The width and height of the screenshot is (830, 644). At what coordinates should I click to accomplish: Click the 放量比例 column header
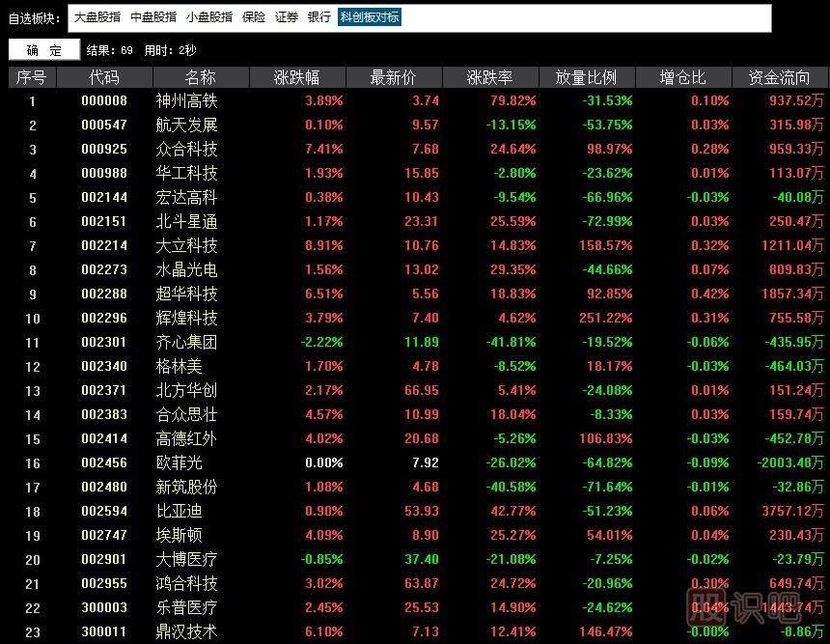tap(587, 77)
